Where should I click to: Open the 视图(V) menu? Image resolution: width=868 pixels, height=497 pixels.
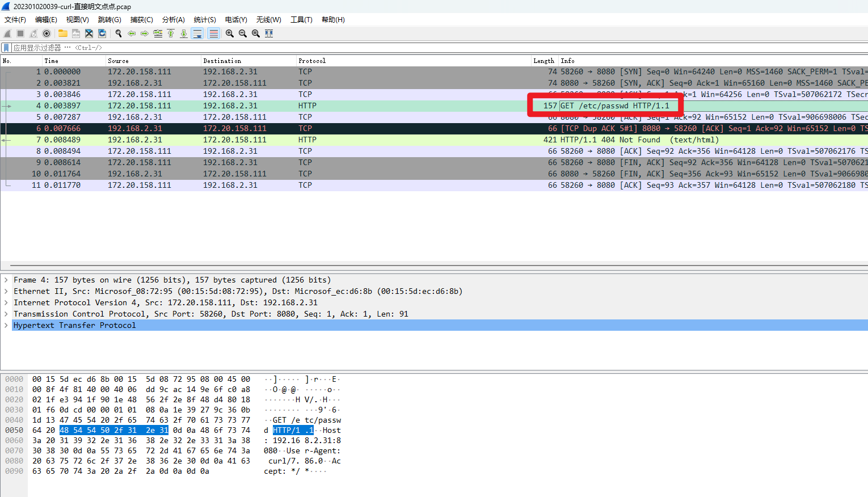coord(78,19)
